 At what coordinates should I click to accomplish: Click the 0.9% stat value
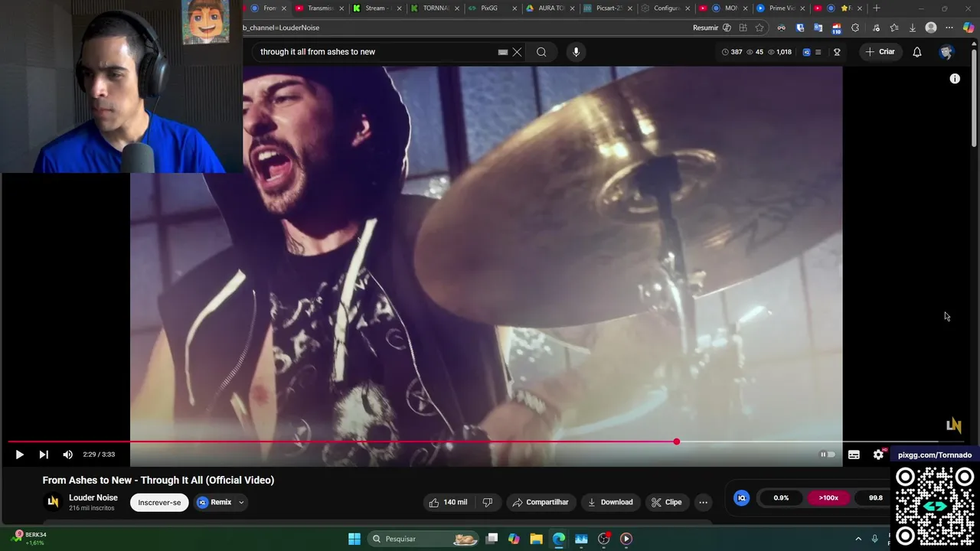(781, 498)
